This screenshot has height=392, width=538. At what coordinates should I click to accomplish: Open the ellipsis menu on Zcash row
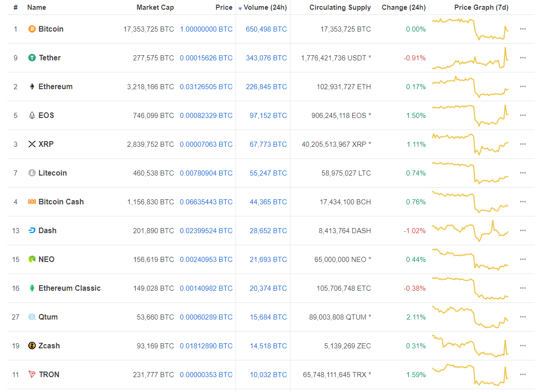tap(523, 346)
